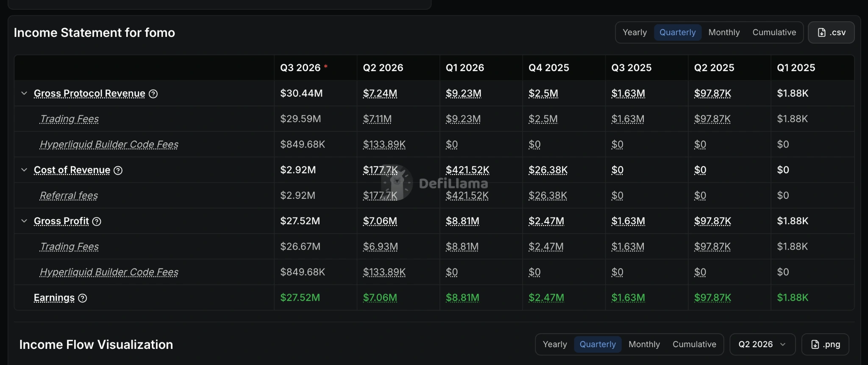Collapse the Gross Profit row
The height and width of the screenshot is (365, 868).
(x=24, y=221)
